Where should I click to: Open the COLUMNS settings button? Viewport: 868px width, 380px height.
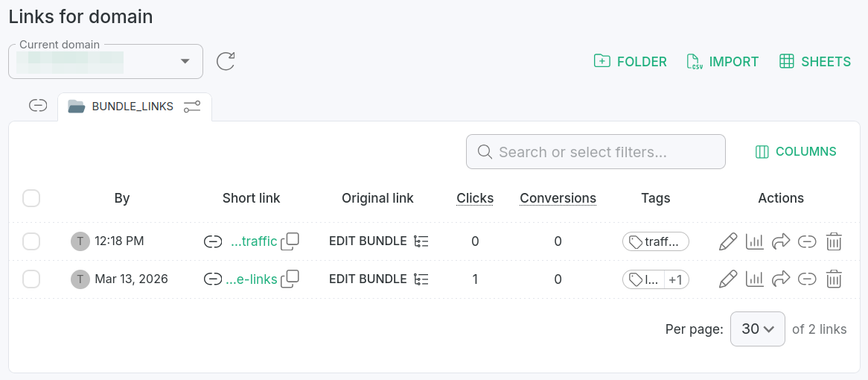click(x=796, y=152)
